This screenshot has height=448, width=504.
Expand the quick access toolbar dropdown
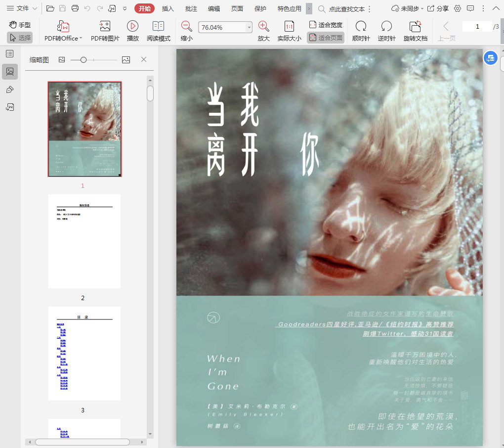[x=125, y=9]
